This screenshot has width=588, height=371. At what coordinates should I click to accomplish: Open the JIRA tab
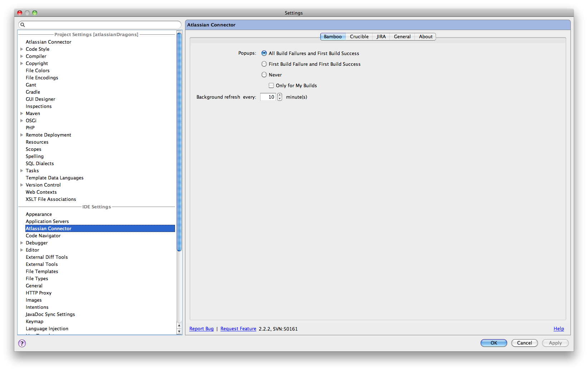pyautogui.click(x=381, y=36)
